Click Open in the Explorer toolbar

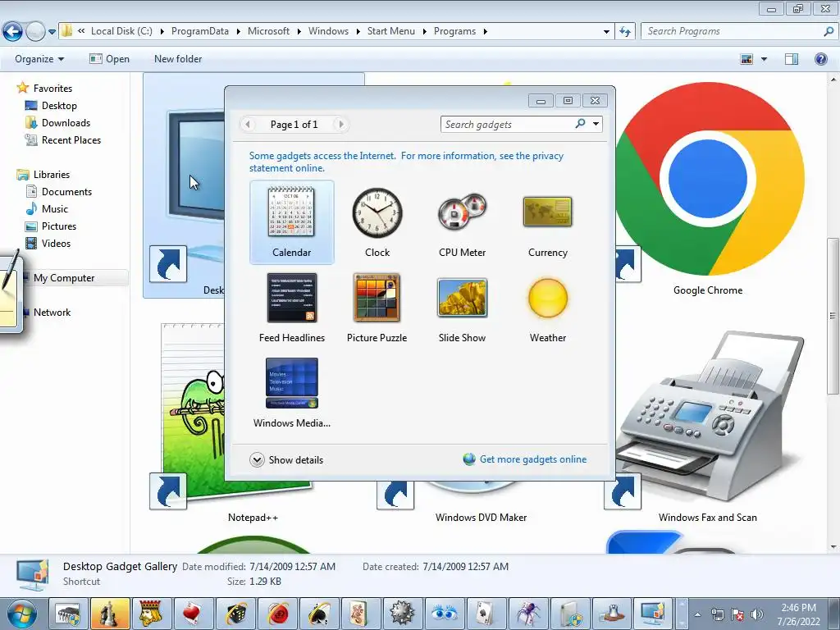110,59
